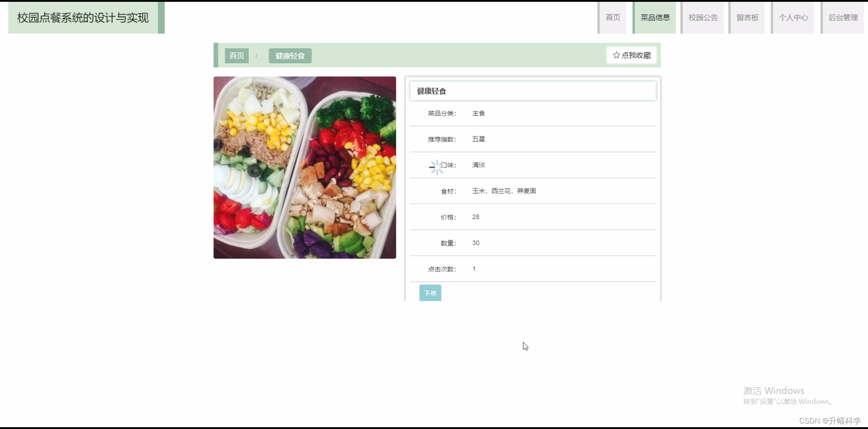Click the site title 校园点餐系统的设计与实现

[81, 18]
